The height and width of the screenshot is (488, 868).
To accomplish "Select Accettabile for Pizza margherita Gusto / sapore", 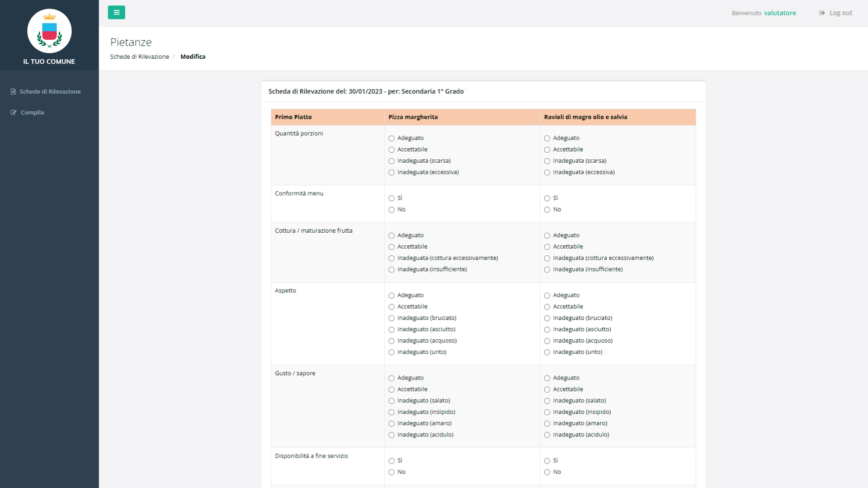I will pos(392,389).
